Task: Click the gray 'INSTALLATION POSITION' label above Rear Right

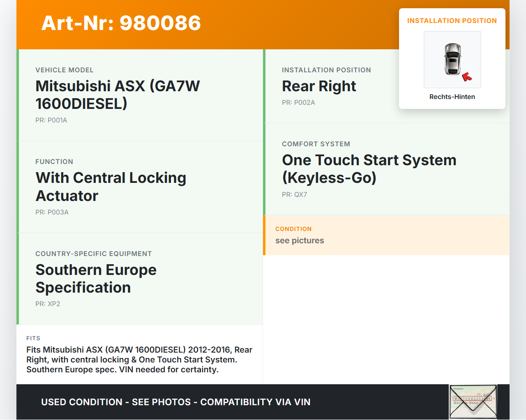Action: pos(326,70)
